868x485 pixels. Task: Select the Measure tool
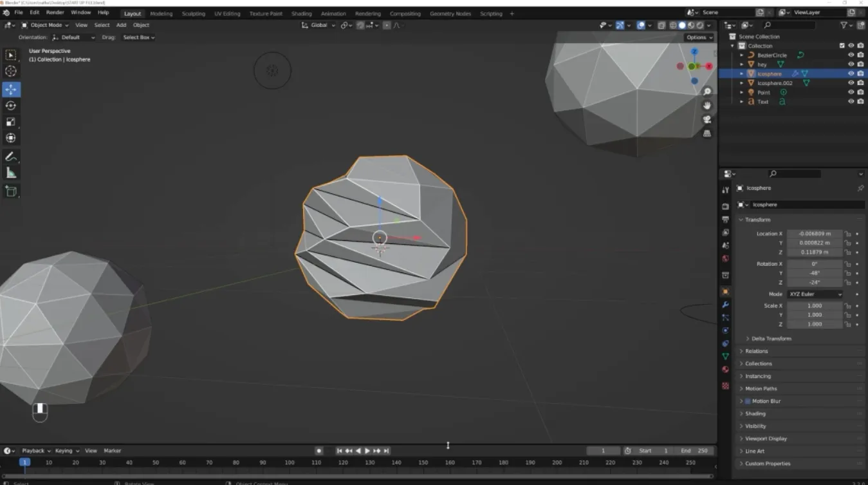point(11,173)
